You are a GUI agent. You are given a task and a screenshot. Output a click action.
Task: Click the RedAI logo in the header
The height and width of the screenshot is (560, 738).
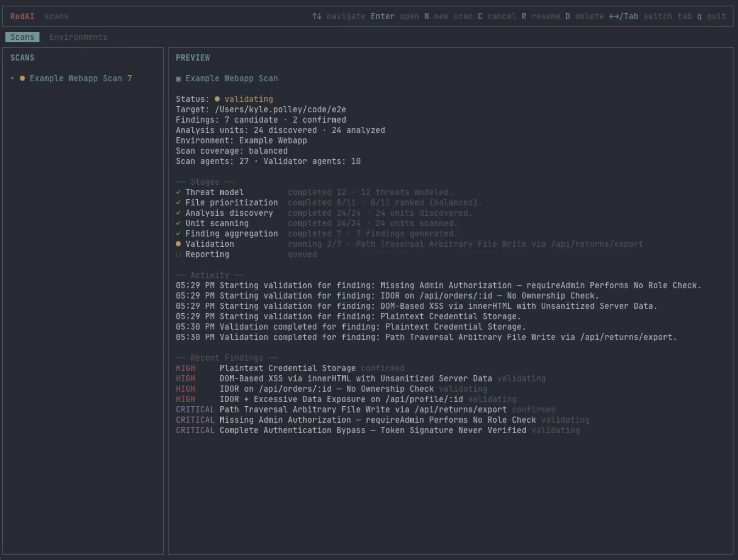click(22, 16)
